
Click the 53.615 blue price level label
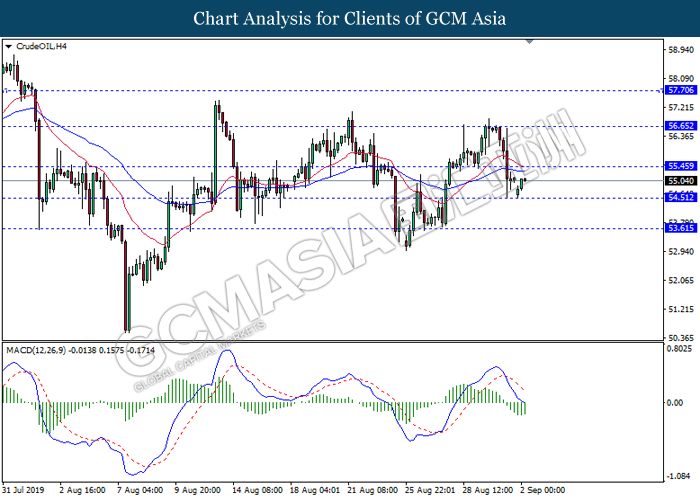(x=680, y=228)
